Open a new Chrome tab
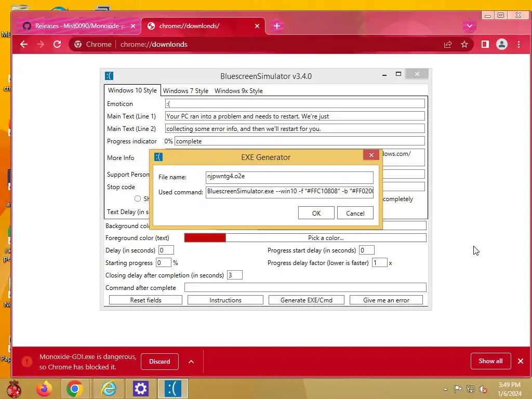This screenshot has width=532, height=399. [x=277, y=26]
